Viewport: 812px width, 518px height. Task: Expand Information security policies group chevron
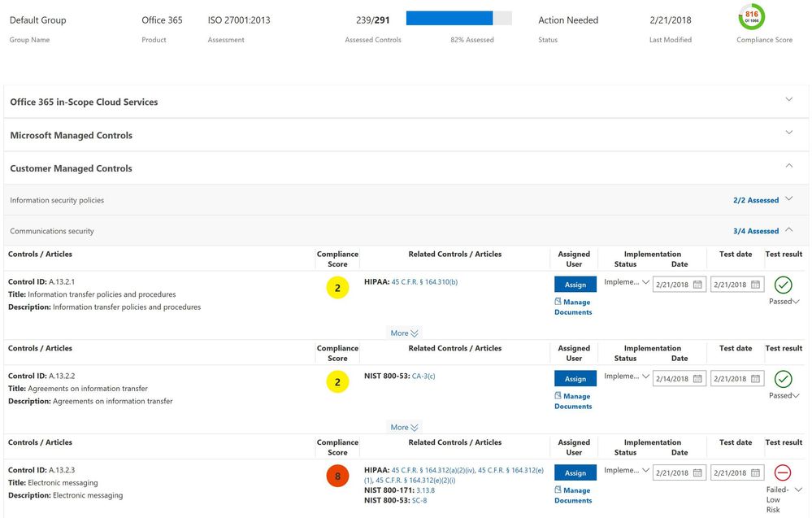(x=788, y=198)
